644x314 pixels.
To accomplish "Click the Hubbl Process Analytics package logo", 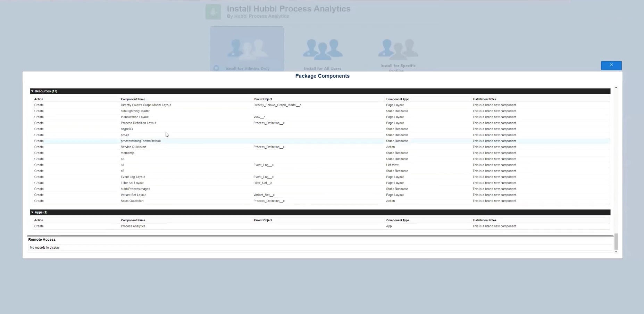I will pos(213,12).
